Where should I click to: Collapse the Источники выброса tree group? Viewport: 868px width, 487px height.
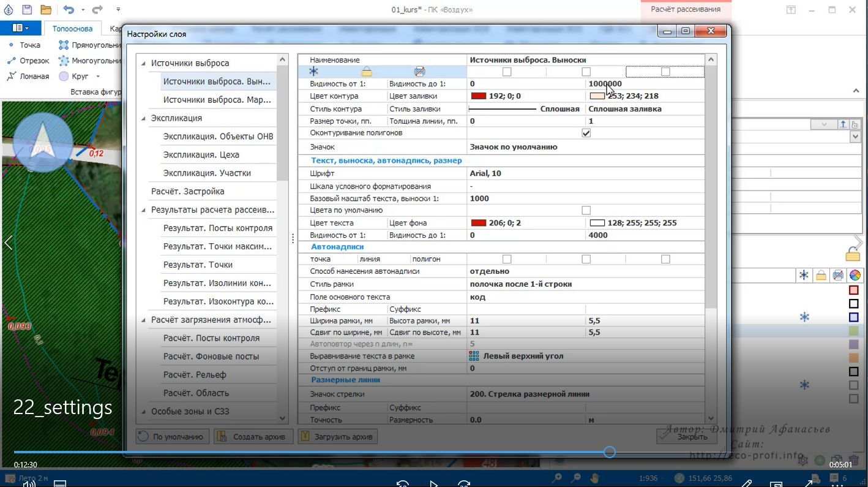click(x=144, y=63)
